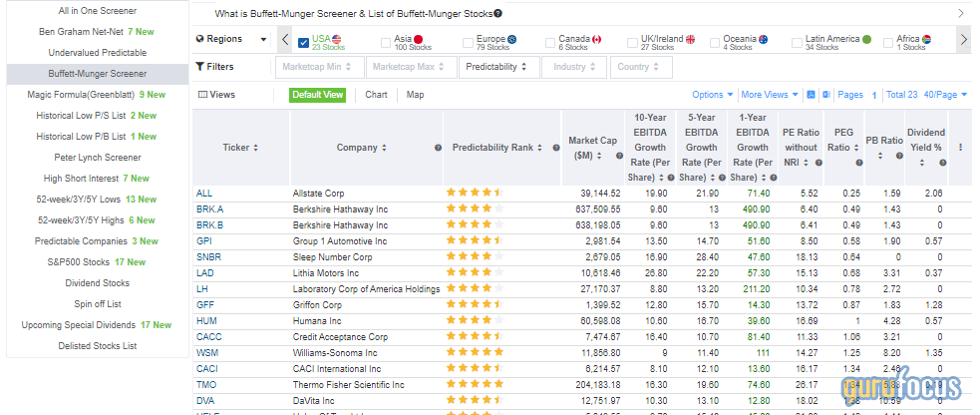
Task: Open the 40/Page rows dropdown
Action: (944, 95)
